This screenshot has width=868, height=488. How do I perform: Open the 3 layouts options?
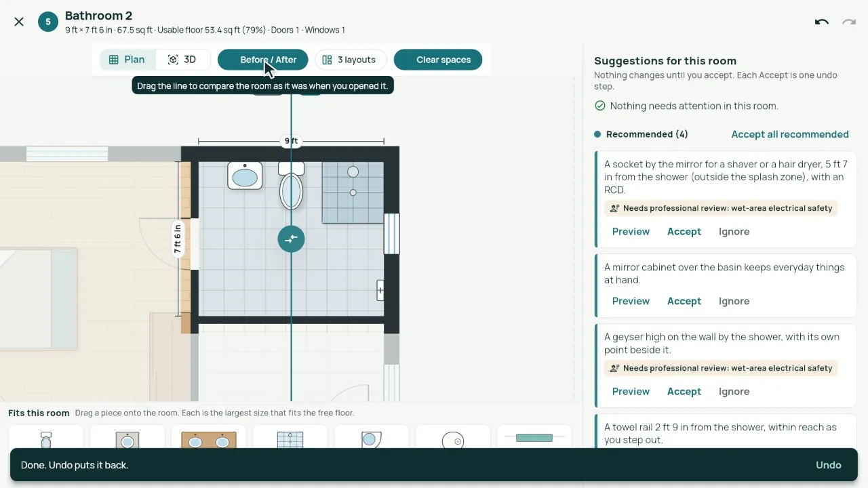tap(350, 60)
